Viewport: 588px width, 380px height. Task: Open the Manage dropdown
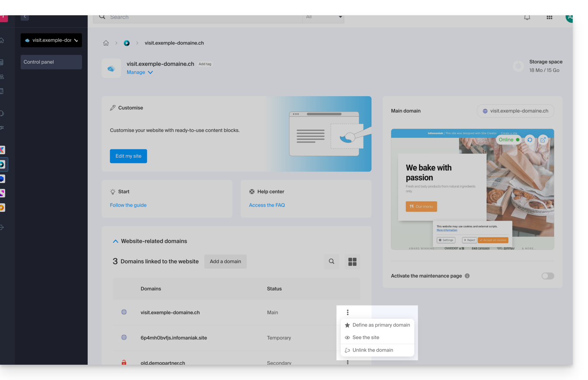[140, 73]
